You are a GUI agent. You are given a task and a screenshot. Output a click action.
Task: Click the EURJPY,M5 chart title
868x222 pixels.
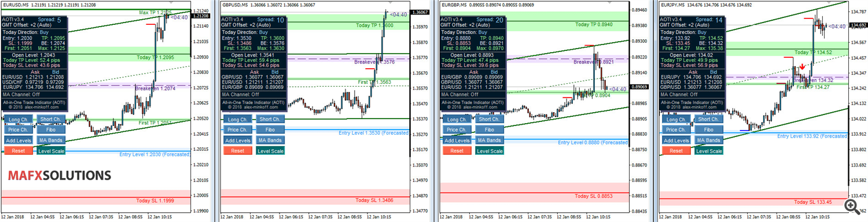click(x=673, y=5)
